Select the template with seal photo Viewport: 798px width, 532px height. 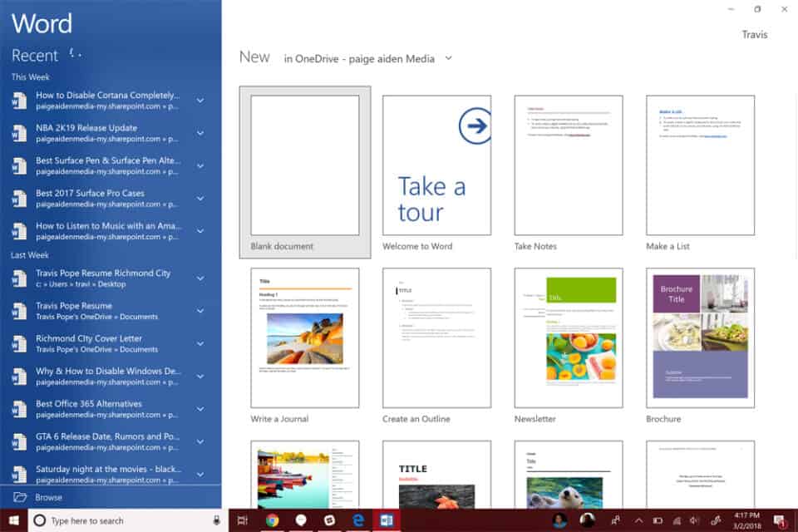[569, 475]
